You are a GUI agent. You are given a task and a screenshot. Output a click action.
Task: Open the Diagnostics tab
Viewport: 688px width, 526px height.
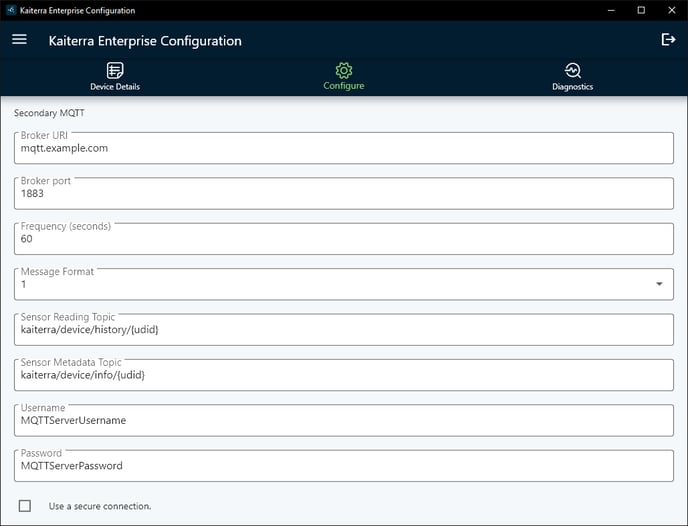click(x=573, y=77)
